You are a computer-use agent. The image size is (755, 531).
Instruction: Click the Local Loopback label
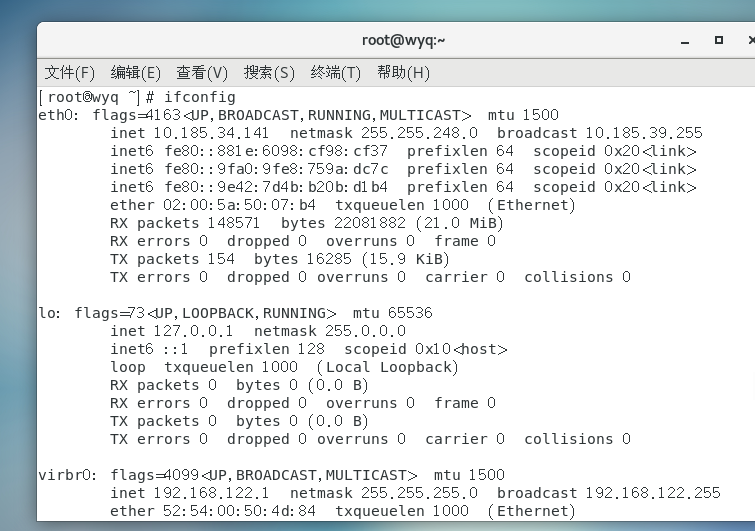(x=388, y=367)
